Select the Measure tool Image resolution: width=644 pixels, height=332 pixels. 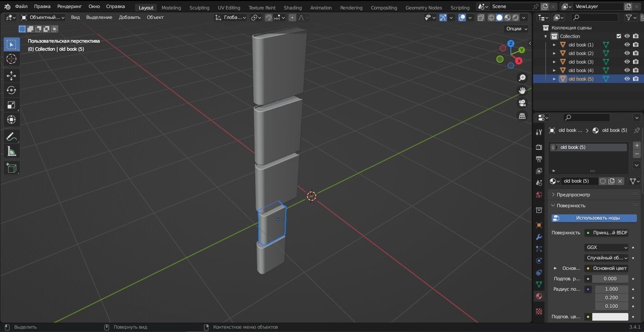(x=11, y=151)
